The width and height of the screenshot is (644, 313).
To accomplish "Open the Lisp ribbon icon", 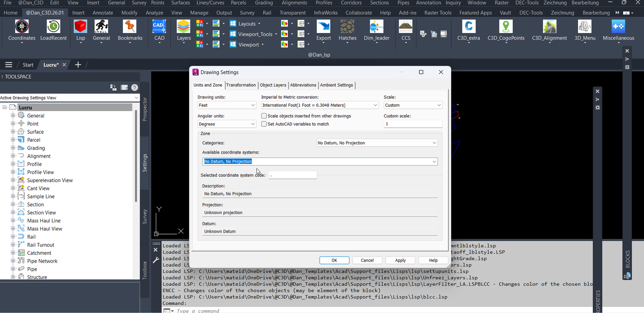I will [80, 27].
